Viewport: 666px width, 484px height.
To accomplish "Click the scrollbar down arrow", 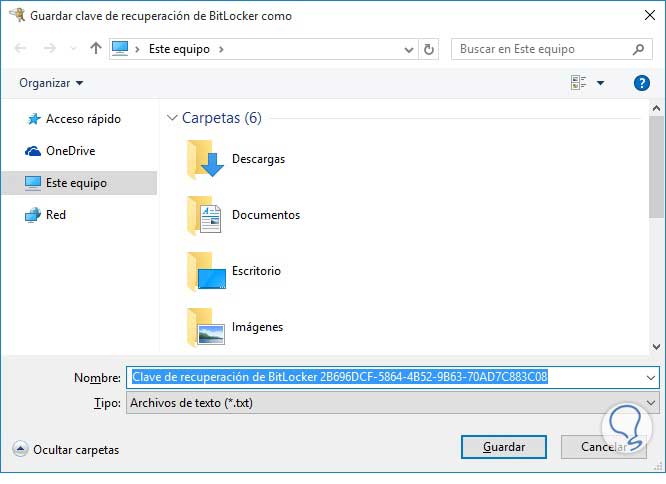I will tap(656, 347).
